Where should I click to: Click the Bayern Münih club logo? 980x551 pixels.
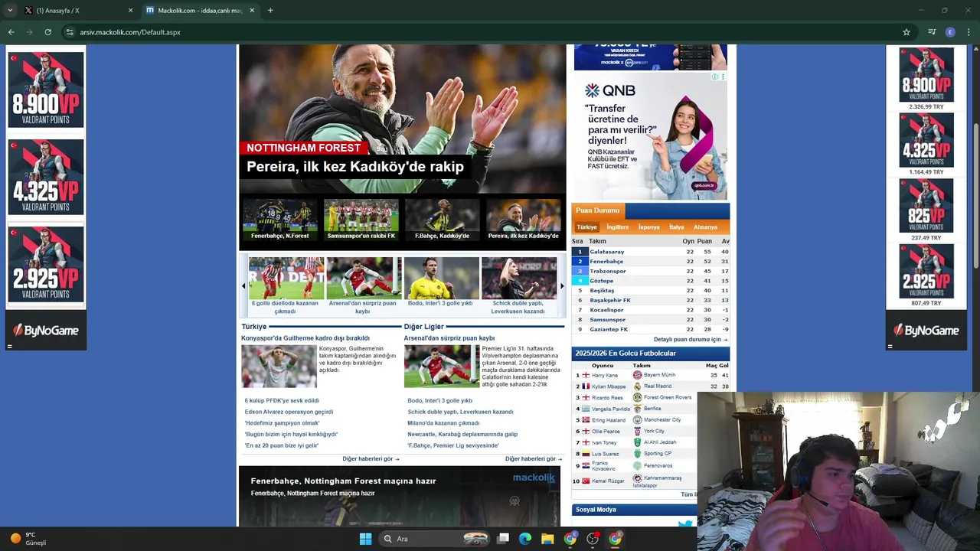[x=637, y=375]
